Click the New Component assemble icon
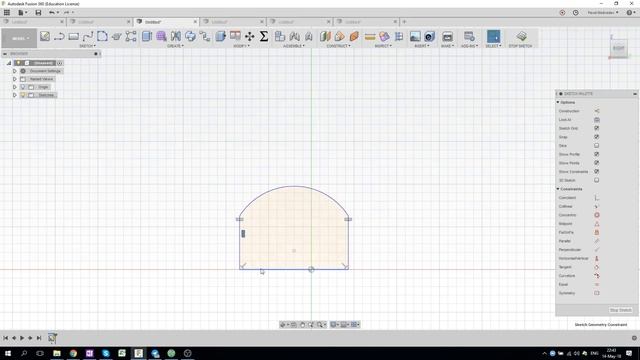The image size is (640, 360). (x=280, y=36)
